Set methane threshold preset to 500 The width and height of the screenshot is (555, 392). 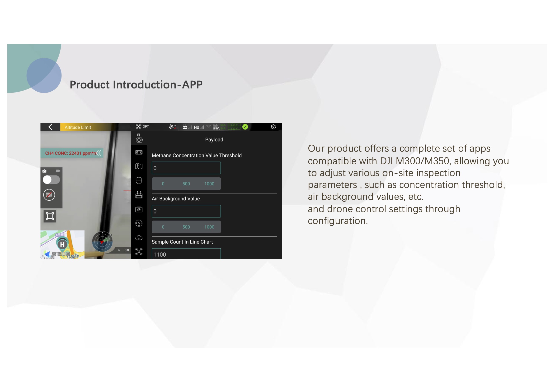186,184
